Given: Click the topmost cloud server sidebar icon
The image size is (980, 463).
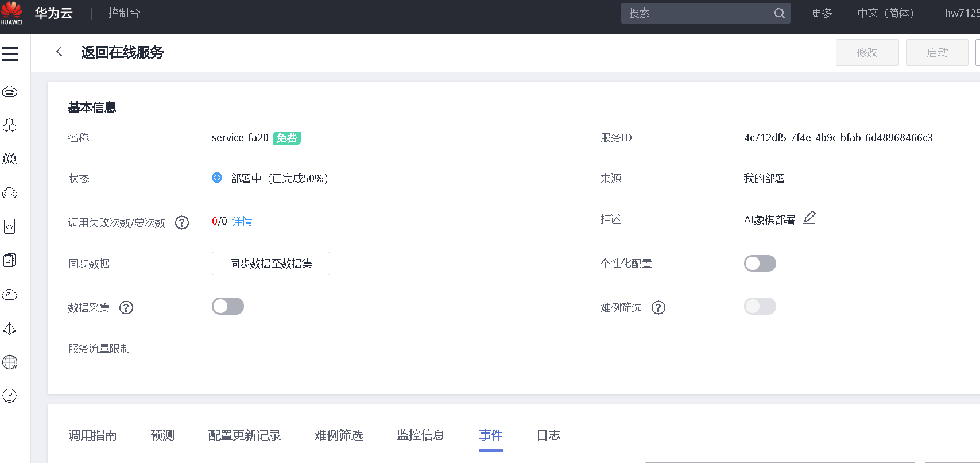Looking at the screenshot, I should pos(10,92).
